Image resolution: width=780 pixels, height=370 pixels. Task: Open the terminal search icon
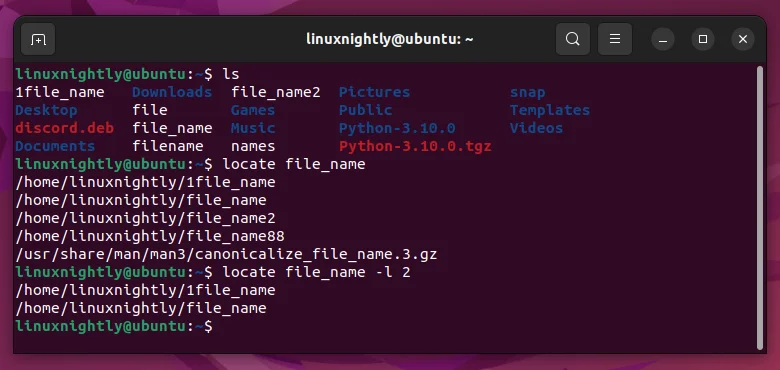pyautogui.click(x=573, y=39)
